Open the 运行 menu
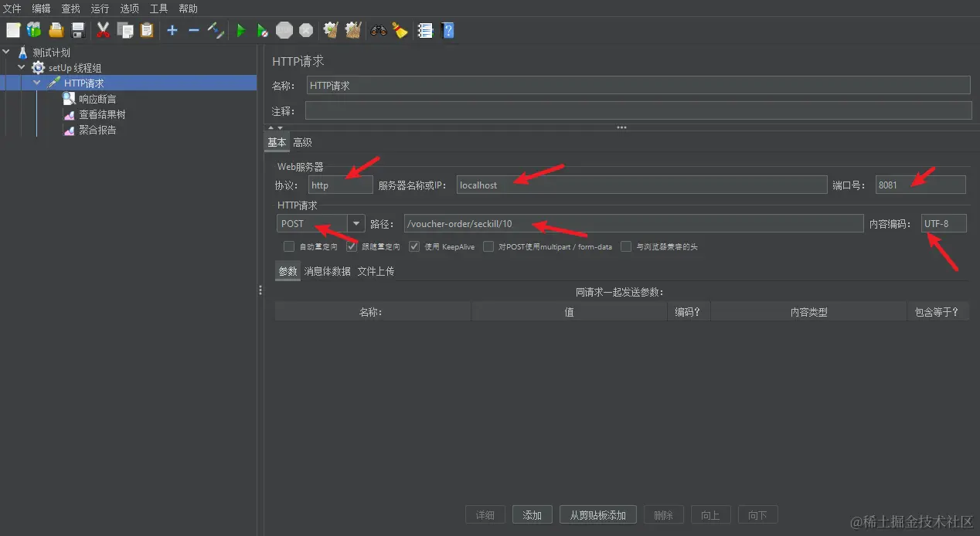The height and width of the screenshot is (536, 980). (100, 8)
